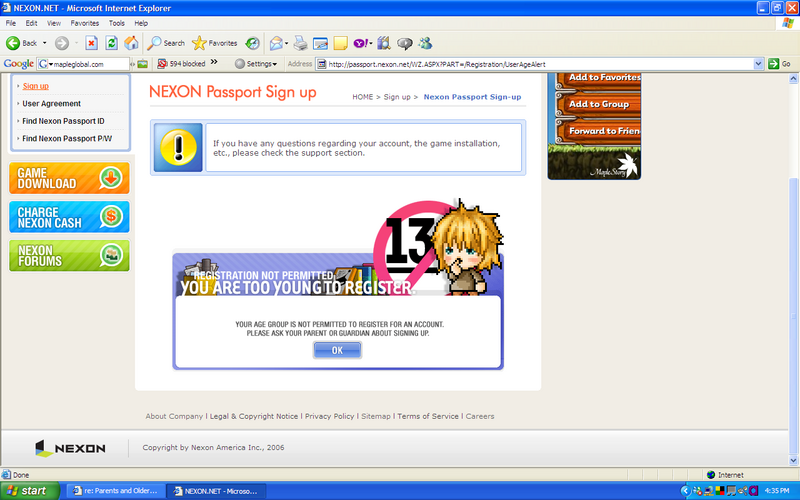This screenshot has height=500, width=800.
Task: Click the 594 blocked popup icon
Action: (x=162, y=64)
